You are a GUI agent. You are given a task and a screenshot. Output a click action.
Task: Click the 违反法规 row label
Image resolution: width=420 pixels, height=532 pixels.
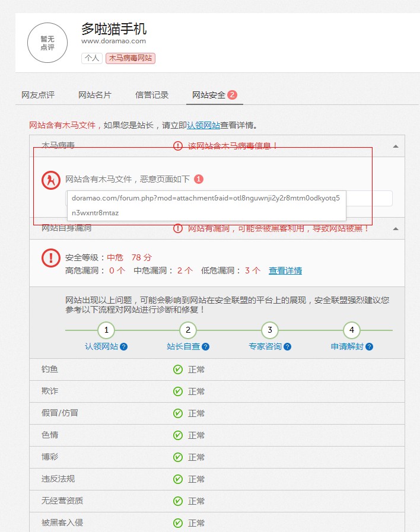(58, 479)
